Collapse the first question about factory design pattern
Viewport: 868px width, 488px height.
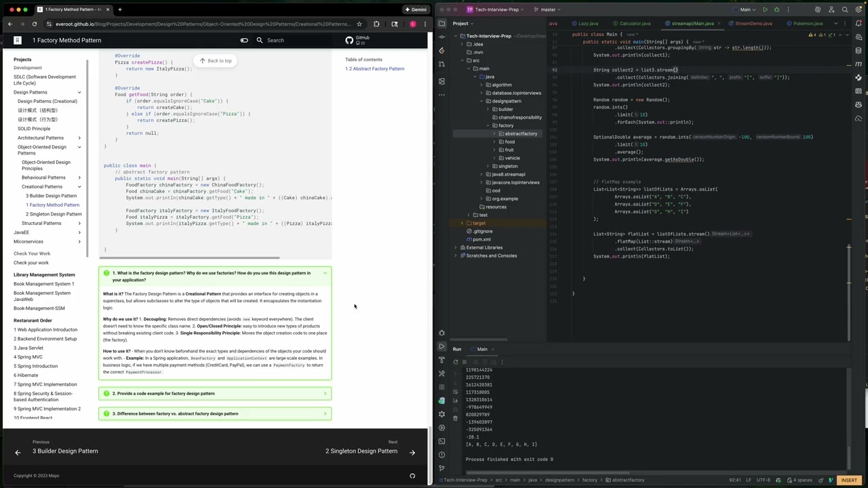point(215,277)
